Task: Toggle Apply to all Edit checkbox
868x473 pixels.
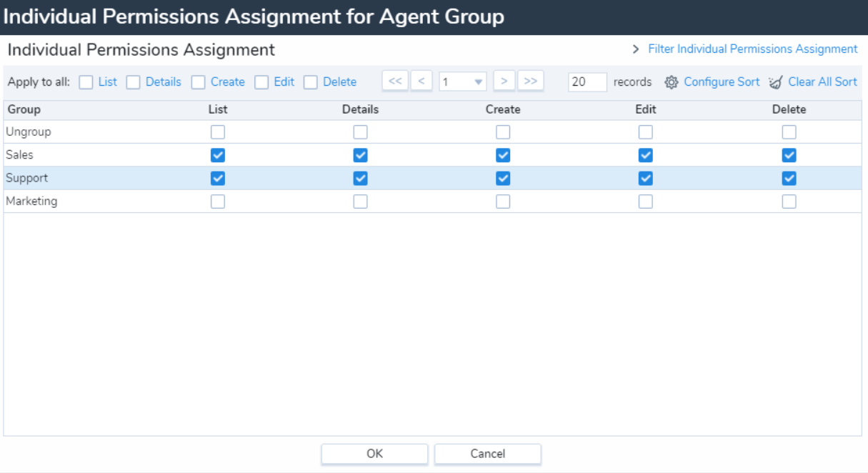Action: [x=262, y=82]
